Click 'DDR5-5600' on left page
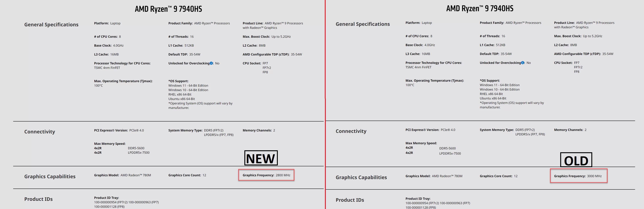This screenshot has width=644, height=209. pos(136,148)
